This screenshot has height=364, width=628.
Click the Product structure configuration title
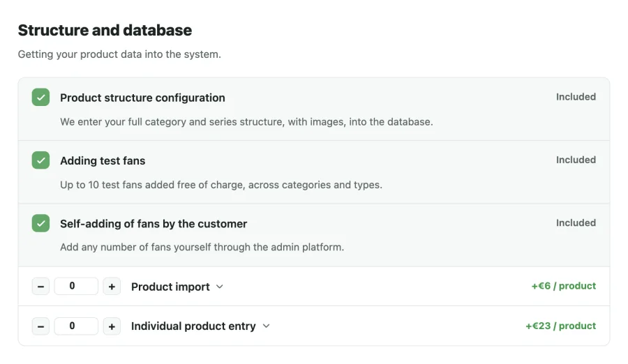point(142,98)
